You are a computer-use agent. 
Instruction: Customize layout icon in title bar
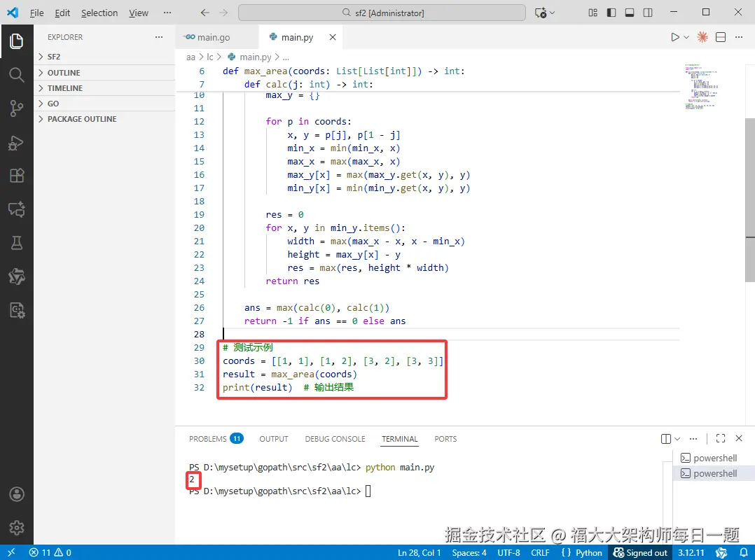(593, 13)
